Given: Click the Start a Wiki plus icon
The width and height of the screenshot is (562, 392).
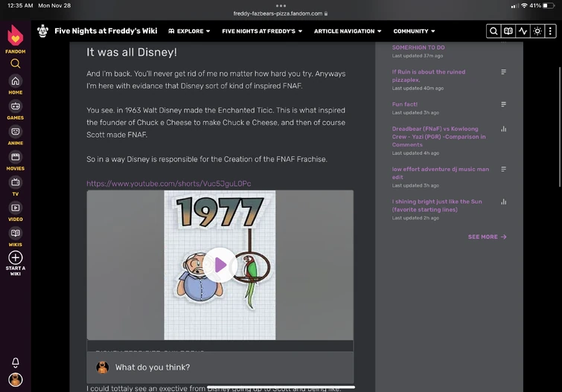Looking at the screenshot, I should 16,257.
